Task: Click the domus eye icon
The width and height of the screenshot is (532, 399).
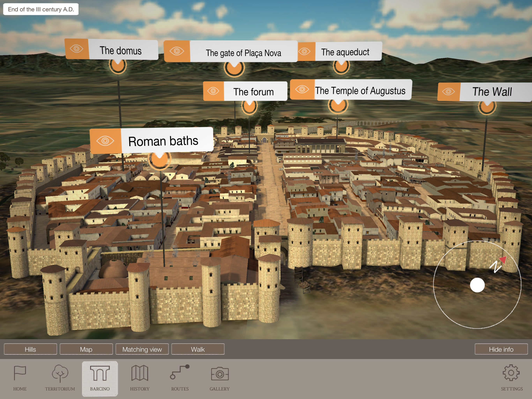Action: pos(77,49)
